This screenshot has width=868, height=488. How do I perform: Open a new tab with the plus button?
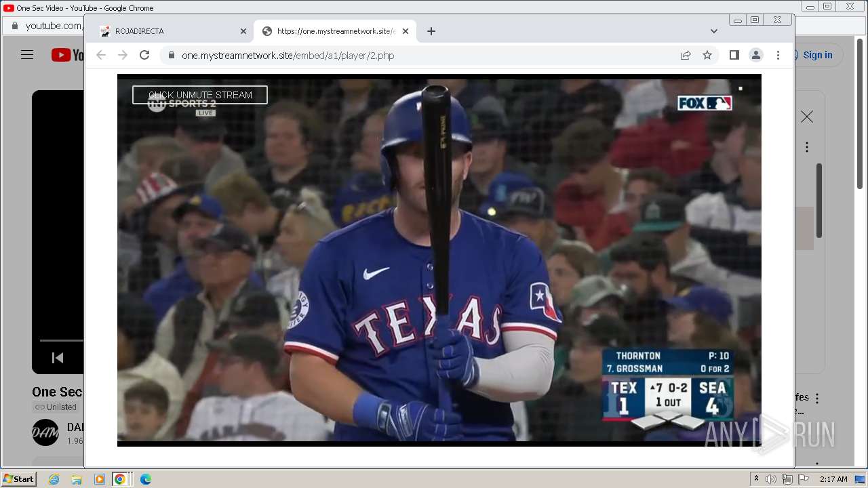431,31
